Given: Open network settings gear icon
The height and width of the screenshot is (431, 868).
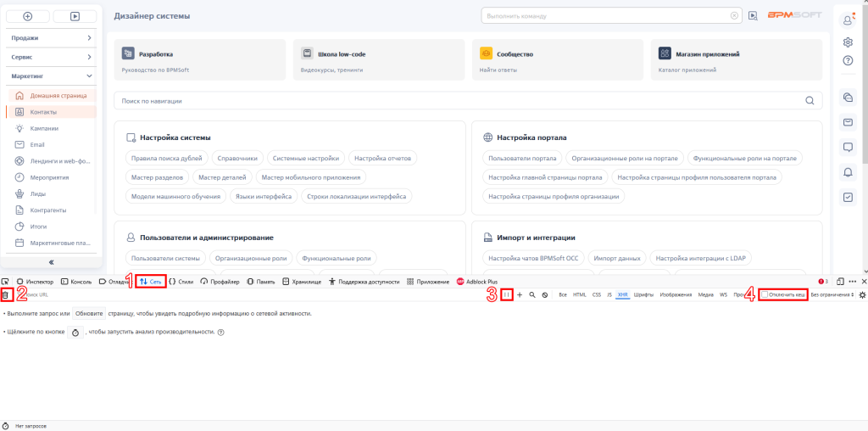Looking at the screenshot, I should pos(862,295).
